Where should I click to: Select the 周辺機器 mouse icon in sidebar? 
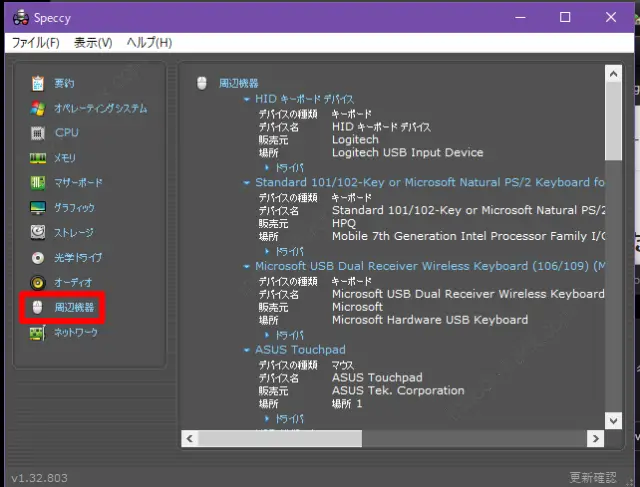click(38, 307)
